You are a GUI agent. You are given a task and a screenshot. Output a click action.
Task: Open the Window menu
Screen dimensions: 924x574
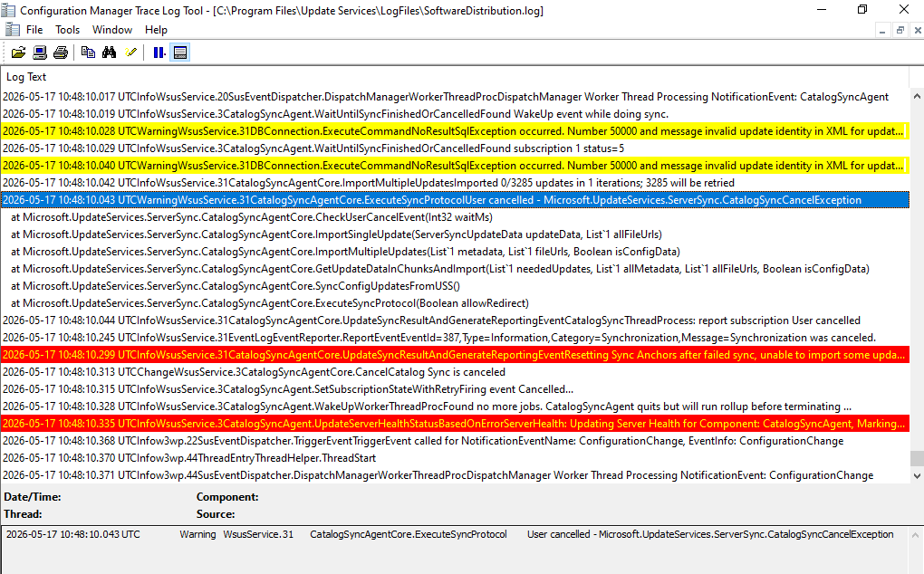(x=112, y=30)
